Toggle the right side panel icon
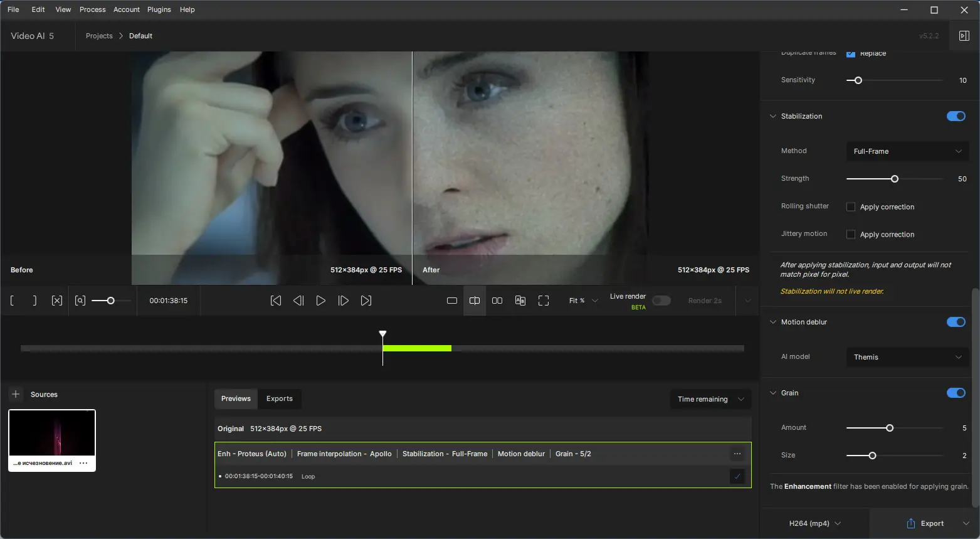The width and height of the screenshot is (980, 539). (x=964, y=36)
